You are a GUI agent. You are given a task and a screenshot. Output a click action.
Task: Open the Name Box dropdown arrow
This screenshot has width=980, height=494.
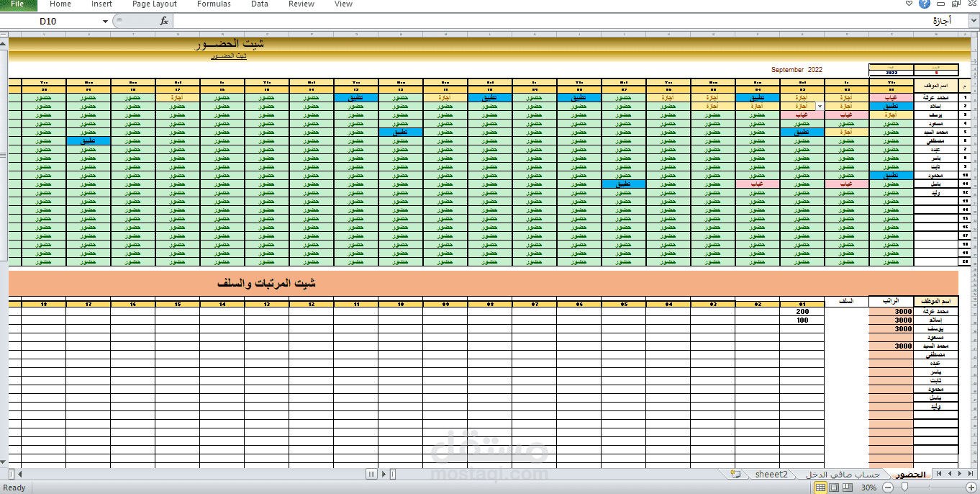106,22
